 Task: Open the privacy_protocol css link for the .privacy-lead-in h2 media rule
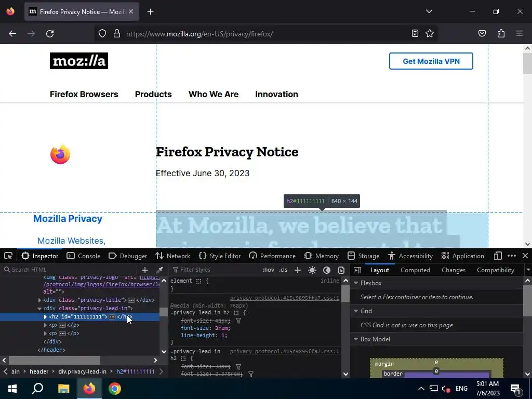tap(284, 298)
